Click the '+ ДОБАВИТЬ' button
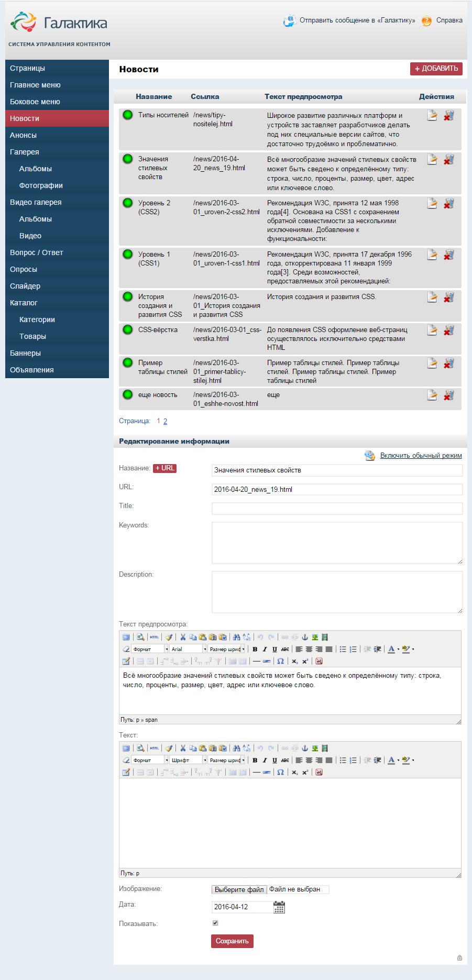The image size is (472, 980). point(436,69)
